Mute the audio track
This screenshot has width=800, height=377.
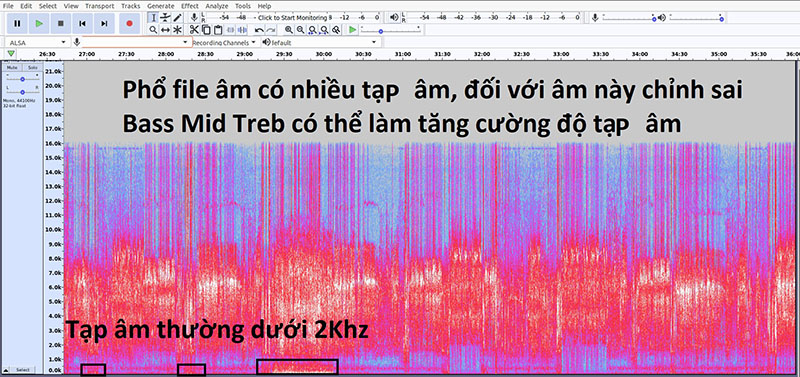(12, 68)
